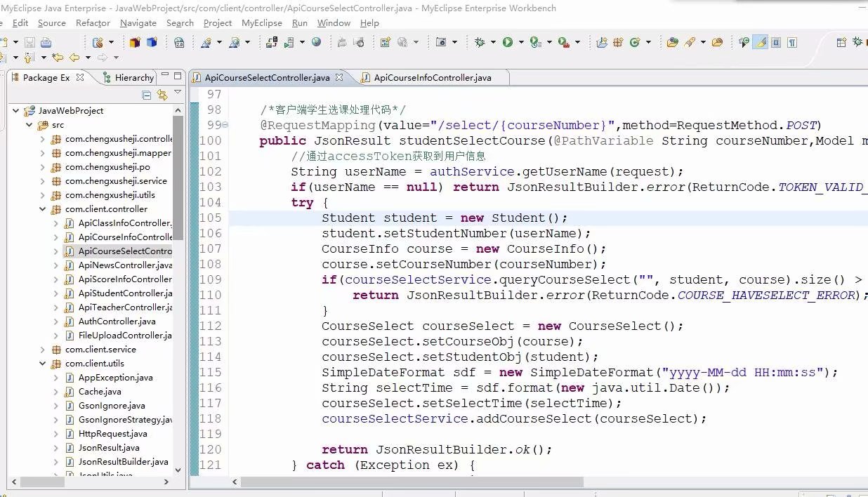Click the Open Perspective icon

841,42
